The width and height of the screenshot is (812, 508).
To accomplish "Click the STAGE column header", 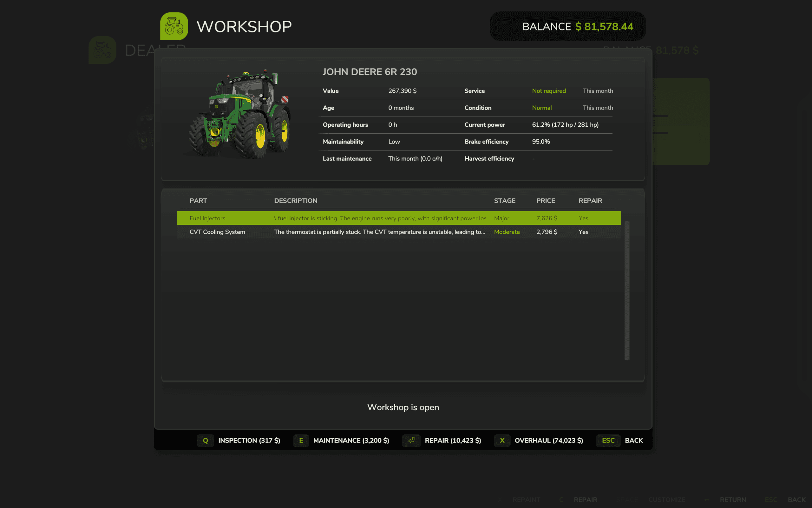I will coord(504,201).
